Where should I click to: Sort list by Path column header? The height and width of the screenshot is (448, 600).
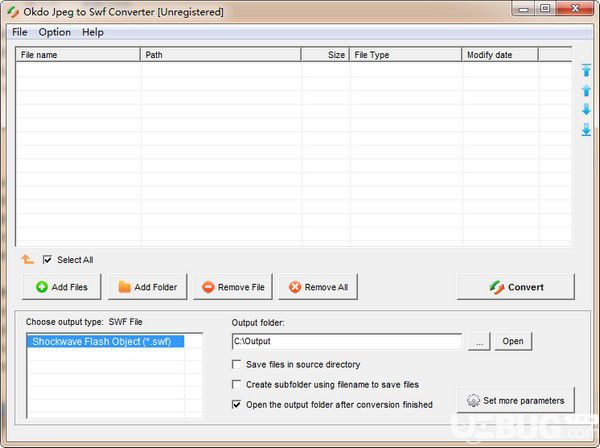(x=221, y=55)
